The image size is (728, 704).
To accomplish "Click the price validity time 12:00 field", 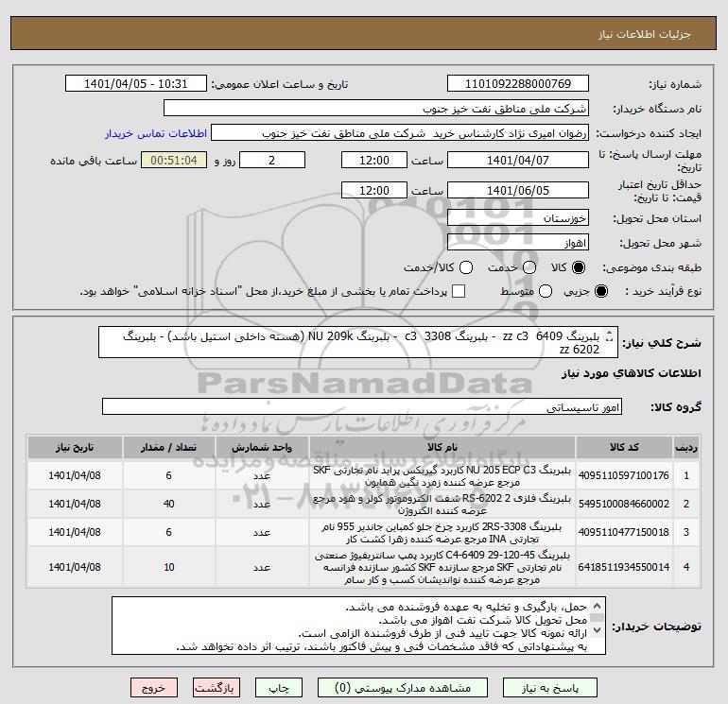I will pyautogui.click(x=374, y=190).
